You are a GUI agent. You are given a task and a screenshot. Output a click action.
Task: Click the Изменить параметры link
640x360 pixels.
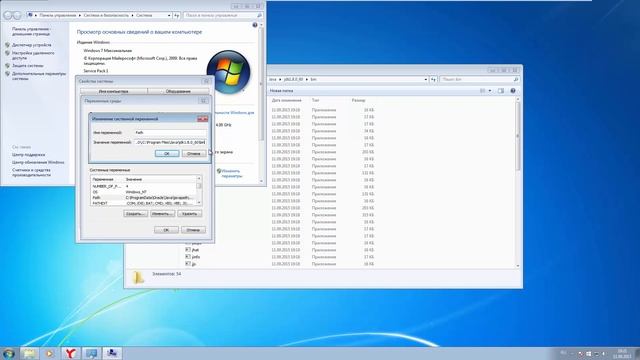(231, 173)
